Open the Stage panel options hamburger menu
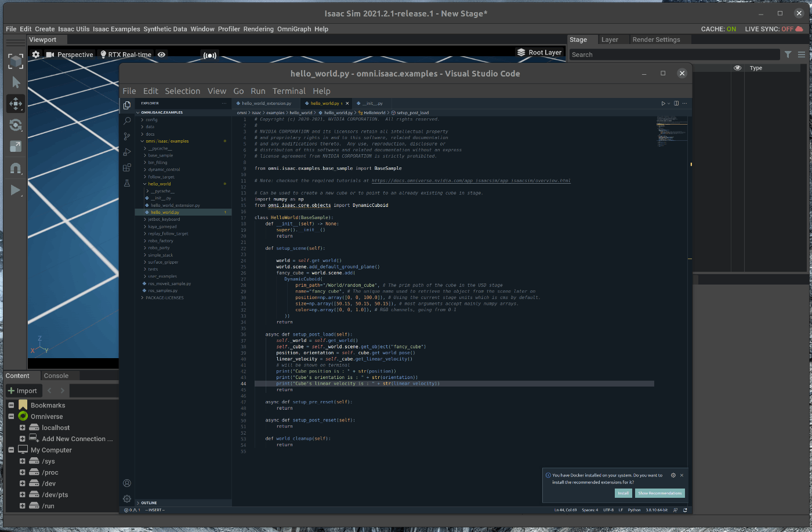The height and width of the screenshot is (532, 812). pos(802,54)
